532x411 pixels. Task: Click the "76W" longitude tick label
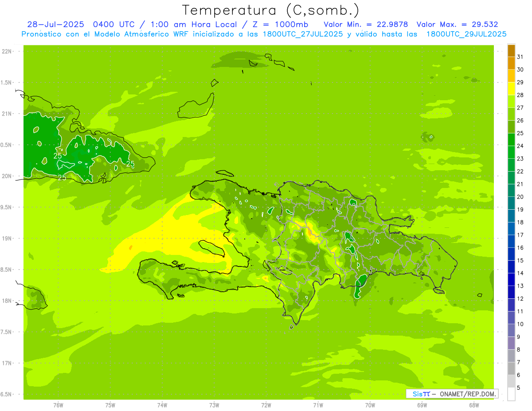coord(58,405)
